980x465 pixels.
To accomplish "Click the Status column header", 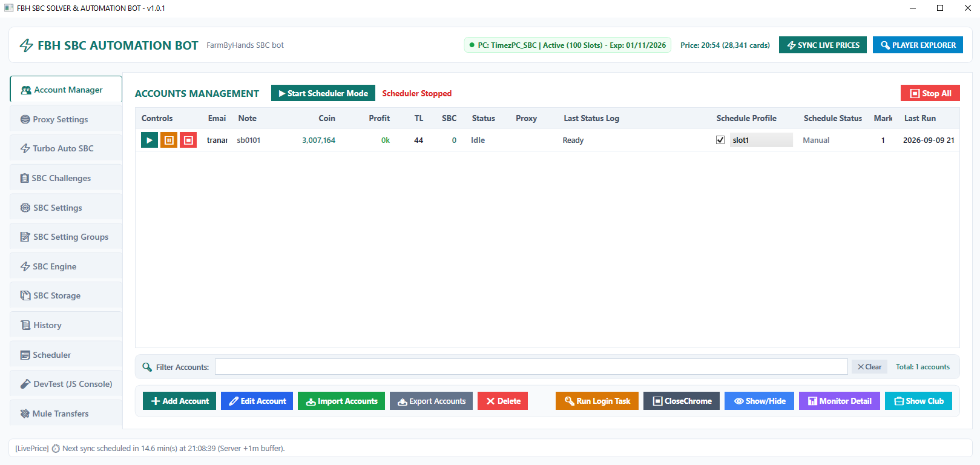I will 484,118.
